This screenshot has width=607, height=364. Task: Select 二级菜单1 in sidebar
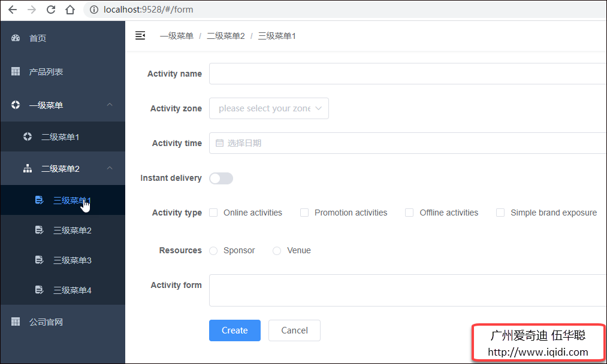63,136
